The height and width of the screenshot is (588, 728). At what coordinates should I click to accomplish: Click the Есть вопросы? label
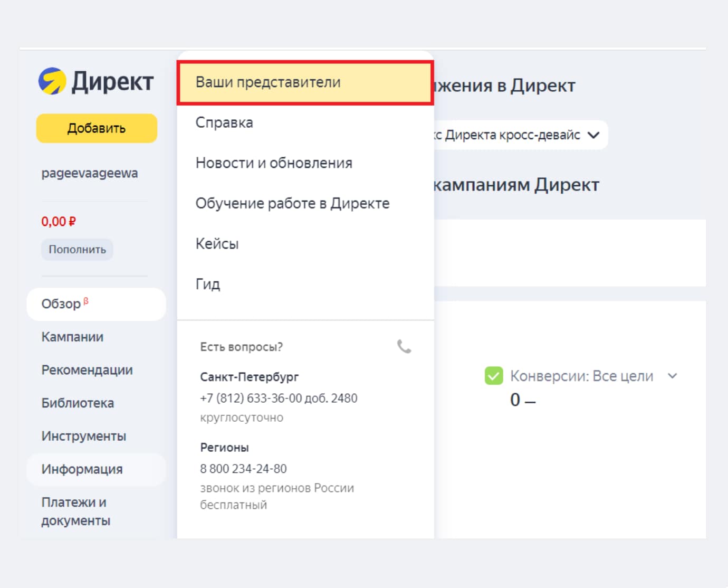click(241, 347)
